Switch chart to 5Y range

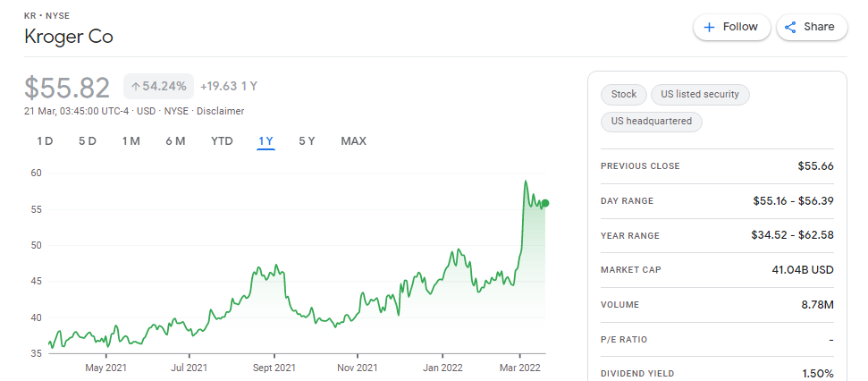tap(307, 141)
